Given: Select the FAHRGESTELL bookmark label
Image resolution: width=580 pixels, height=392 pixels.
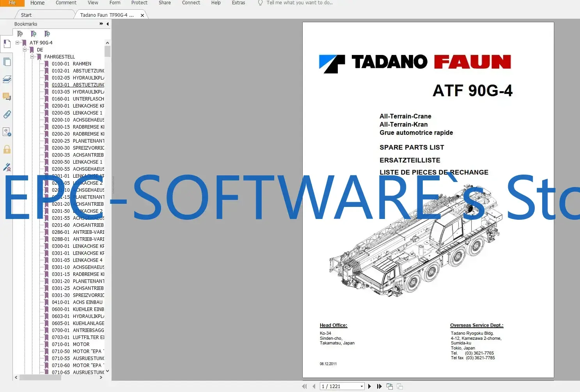Looking at the screenshot, I should [x=59, y=57].
